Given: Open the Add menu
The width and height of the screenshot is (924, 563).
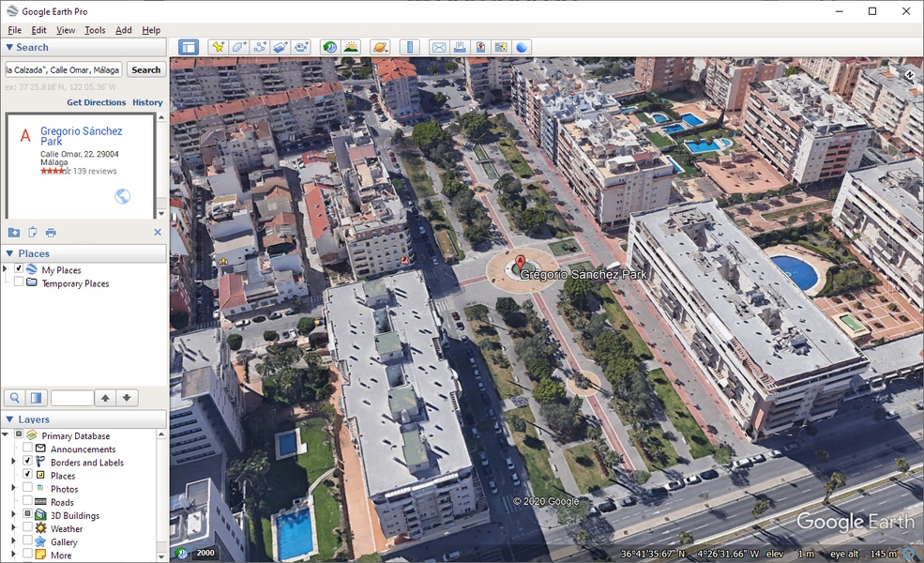Looking at the screenshot, I should (x=124, y=30).
